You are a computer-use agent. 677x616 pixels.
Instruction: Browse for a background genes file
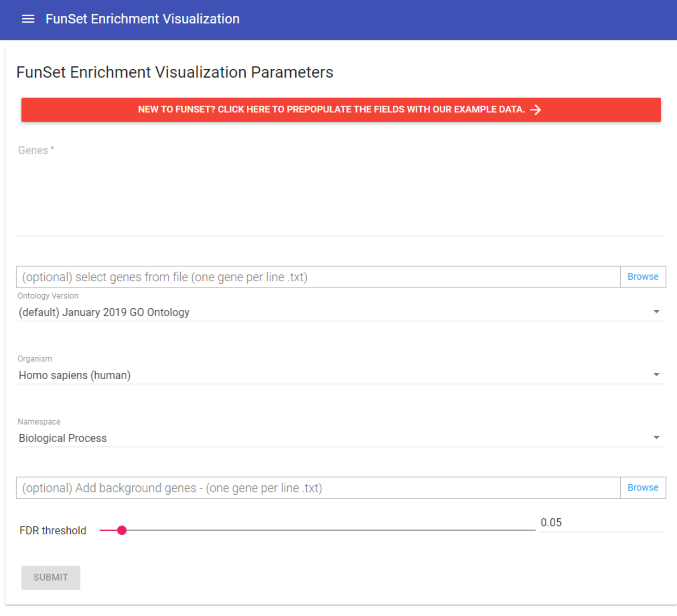[643, 488]
